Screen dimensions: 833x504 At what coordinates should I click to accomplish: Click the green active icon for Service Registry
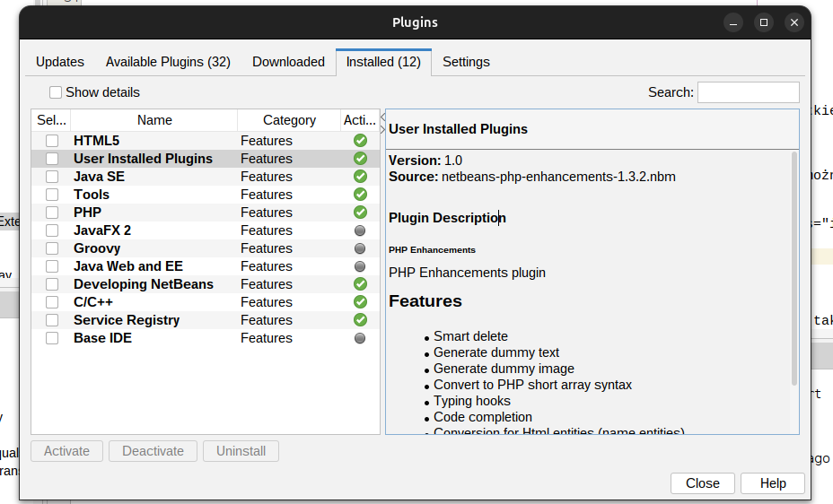tap(360, 320)
